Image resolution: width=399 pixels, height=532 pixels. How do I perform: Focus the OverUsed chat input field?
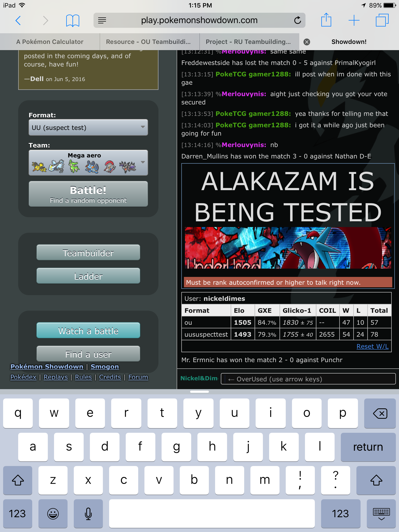(x=308, y=379)
